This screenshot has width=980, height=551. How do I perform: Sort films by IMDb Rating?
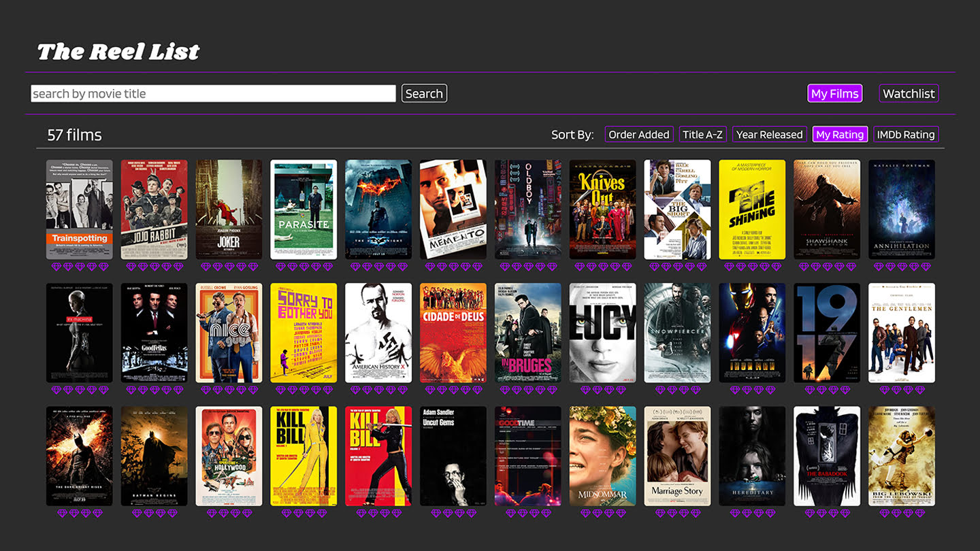[906, 135]
